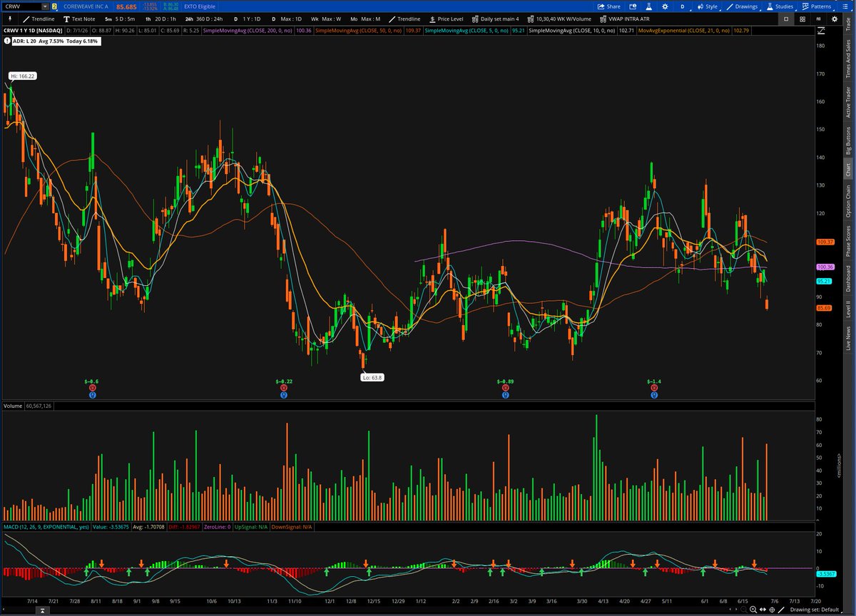Image resolution: width=856 pixels, height=616 pixels.
Task: Click the small AB icon in toolbar
Action: click(x=818, y=19)
